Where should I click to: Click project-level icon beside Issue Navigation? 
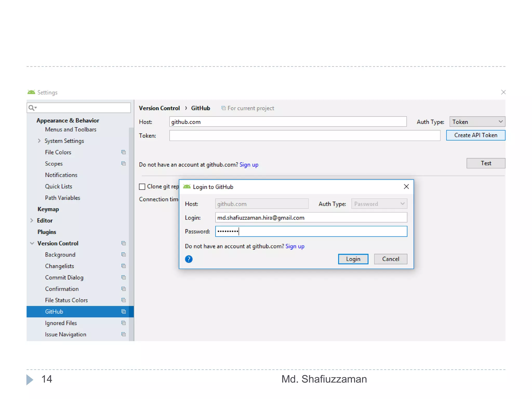coord(124,334)
